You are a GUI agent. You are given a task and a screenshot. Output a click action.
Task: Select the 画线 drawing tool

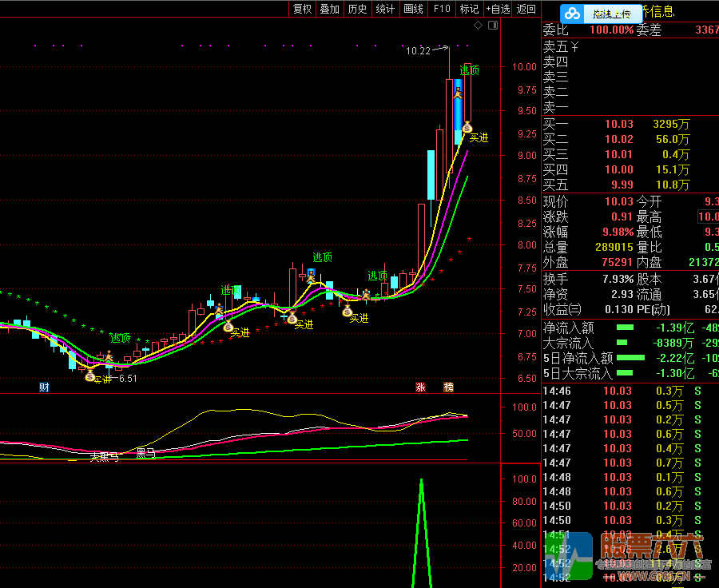click(x=413, y=9)
